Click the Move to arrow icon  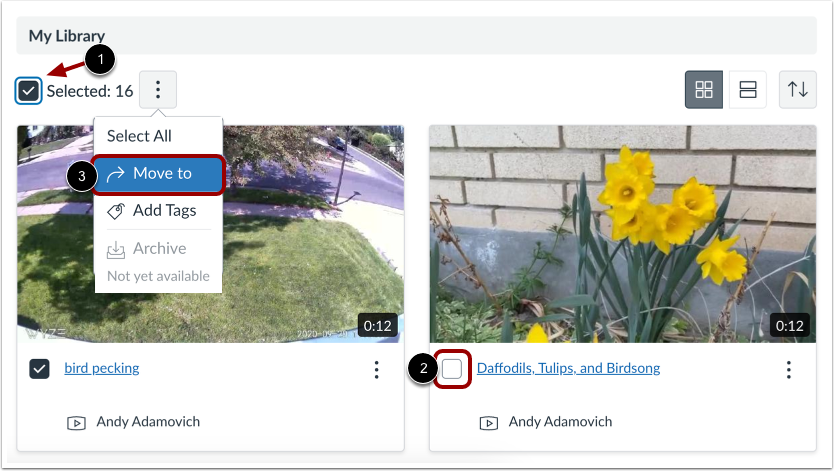[x=115, y=174]
